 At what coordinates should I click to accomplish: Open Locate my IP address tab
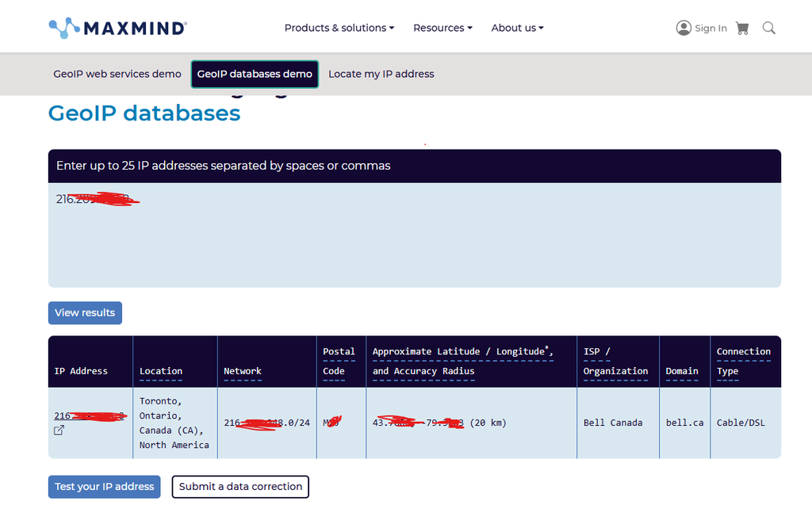pos(381,74)
